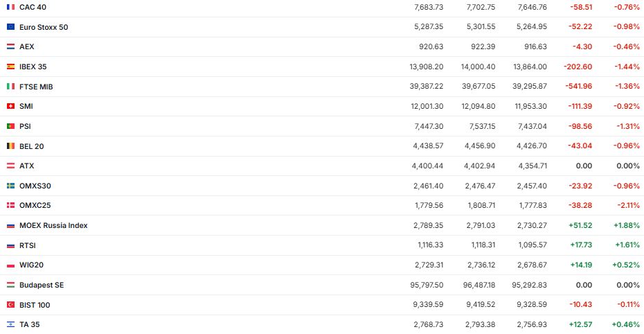This screenshot has height=334, width=644.
Task: Open the Euro Stoxx 50 index page
Action: pyautogui.click(x=44, y=27)
